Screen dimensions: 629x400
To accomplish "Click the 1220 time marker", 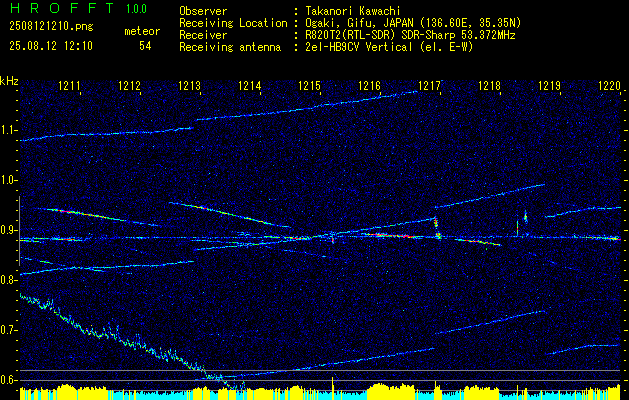I will coord(609,85).
